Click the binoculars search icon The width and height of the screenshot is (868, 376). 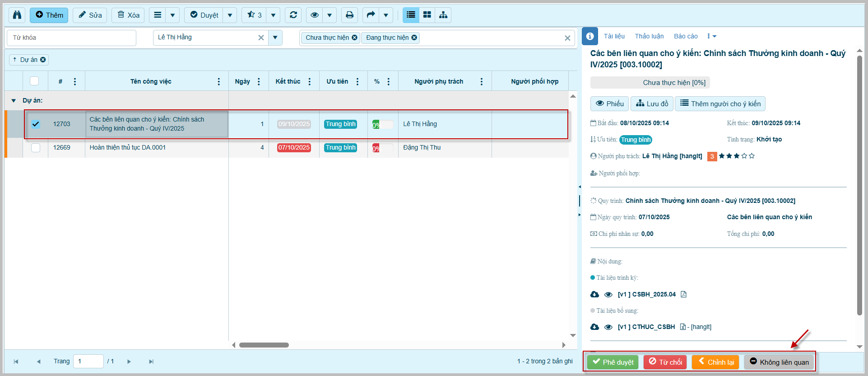tap(17, 15)
